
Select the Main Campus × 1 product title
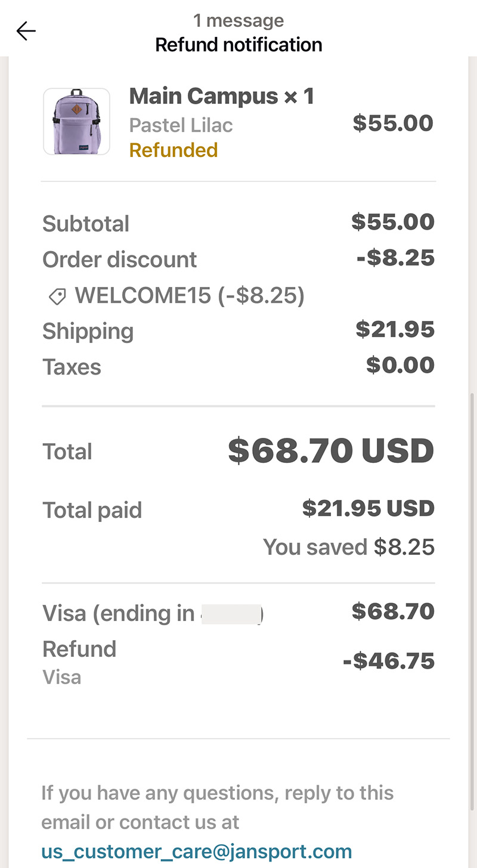click(x=222, y=96)
